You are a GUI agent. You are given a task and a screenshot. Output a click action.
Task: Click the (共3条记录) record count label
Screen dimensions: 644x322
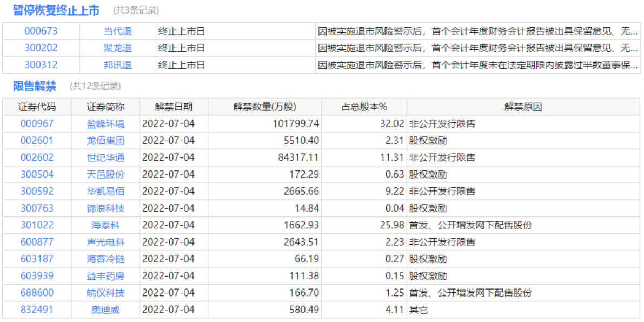136,10
